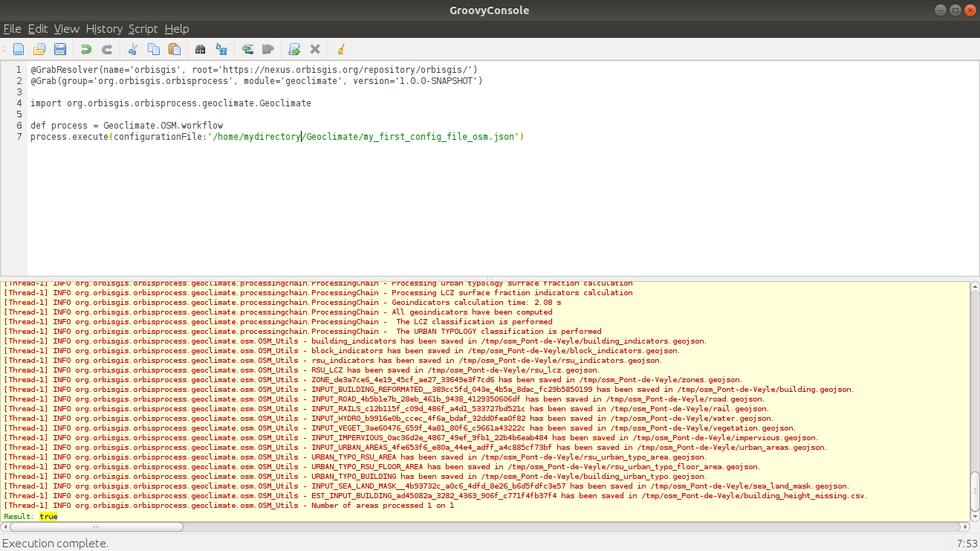
Task: Click 'block_indicators has been saved' log line
Action: pyautogui.click(x=342, y=351)
